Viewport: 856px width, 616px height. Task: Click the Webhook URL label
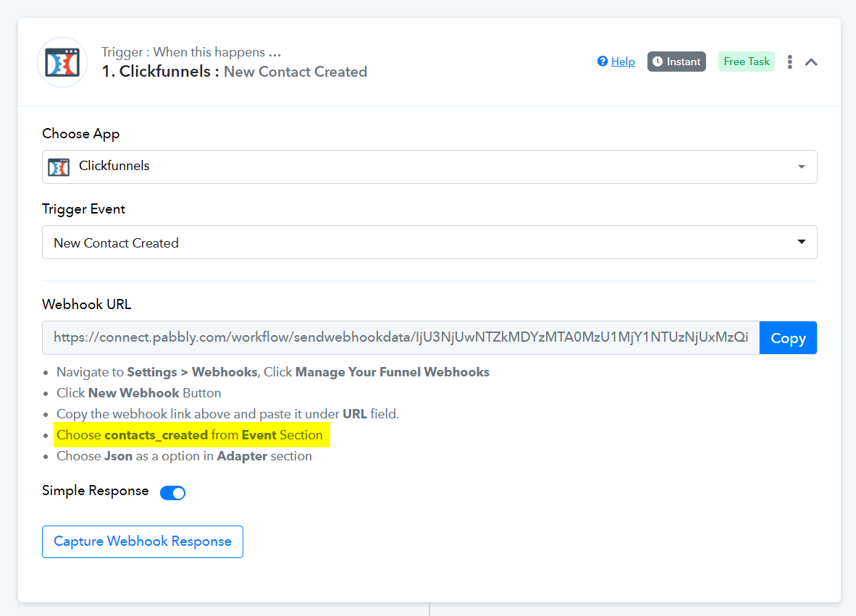click(87, 305)
